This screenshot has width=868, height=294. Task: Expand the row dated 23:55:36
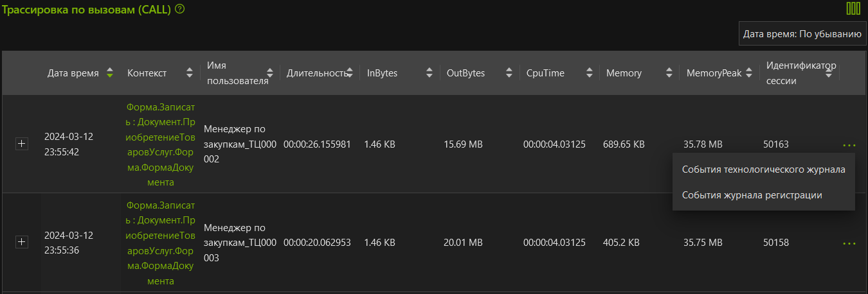pos(22,242)
